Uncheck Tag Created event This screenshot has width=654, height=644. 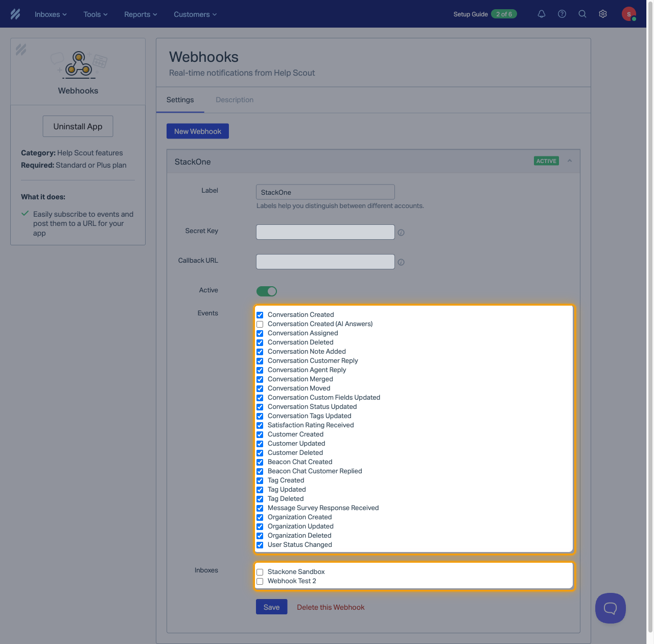coord(260,480)
